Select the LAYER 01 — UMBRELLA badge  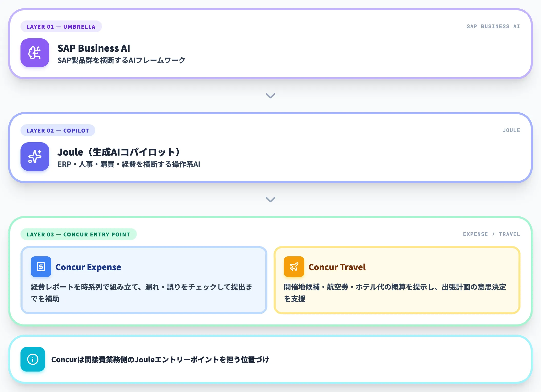point(61,27)
